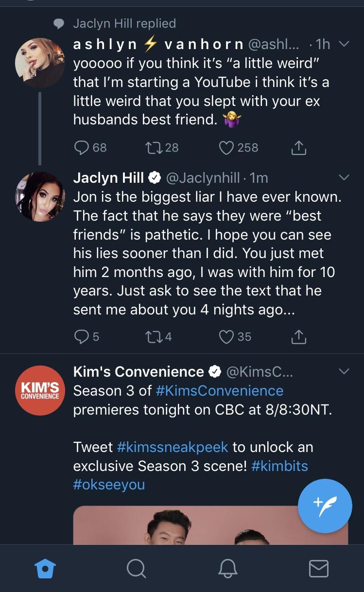Like Jaclyn Hill's tweet with 35 likes
The height and width of the screenshot is (592, 364).
tap(226, 336)
